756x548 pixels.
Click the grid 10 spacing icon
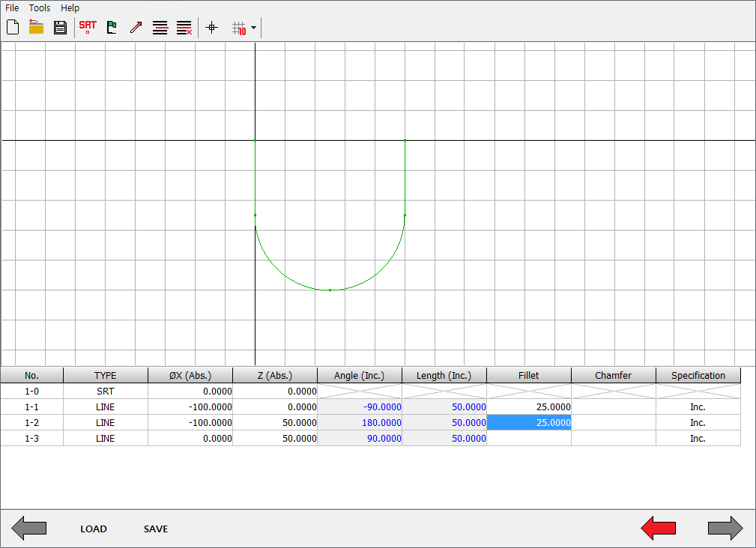point(239,28)
